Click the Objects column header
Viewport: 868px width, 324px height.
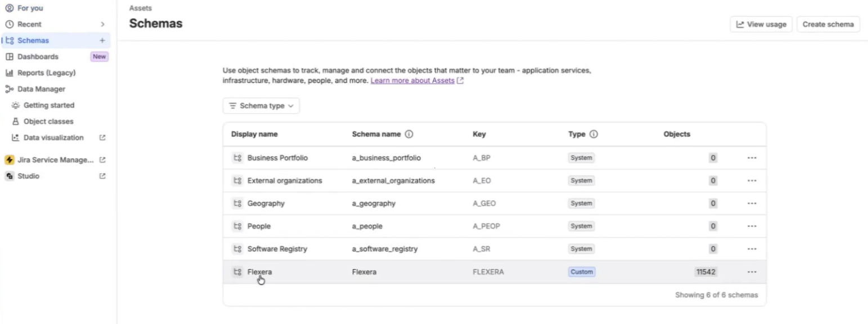pos(677,134)
